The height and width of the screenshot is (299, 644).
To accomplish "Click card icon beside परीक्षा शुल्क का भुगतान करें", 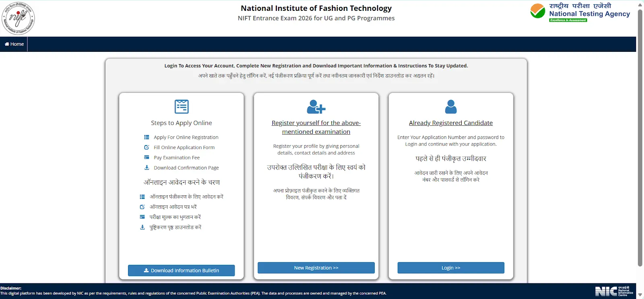I will 142,217.
